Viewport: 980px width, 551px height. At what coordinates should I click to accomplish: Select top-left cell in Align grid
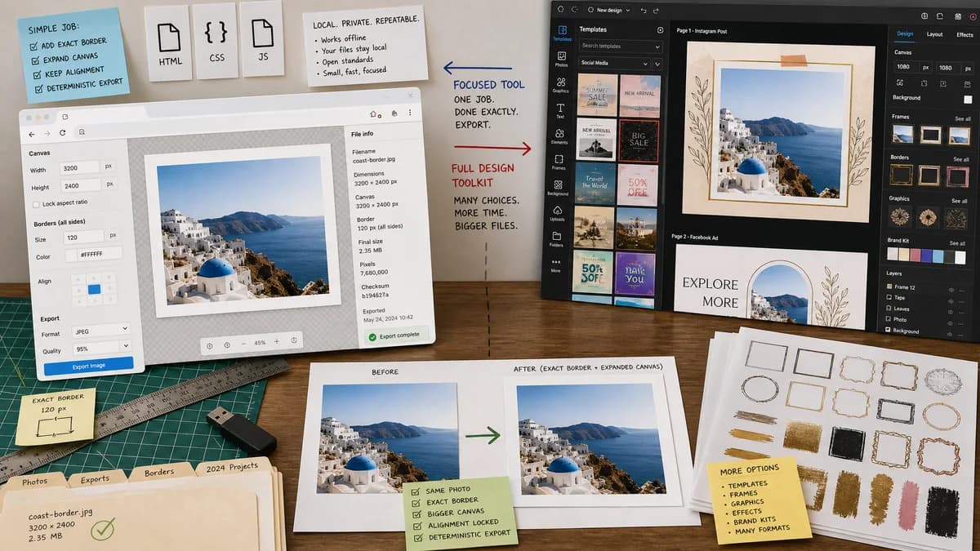78,278
